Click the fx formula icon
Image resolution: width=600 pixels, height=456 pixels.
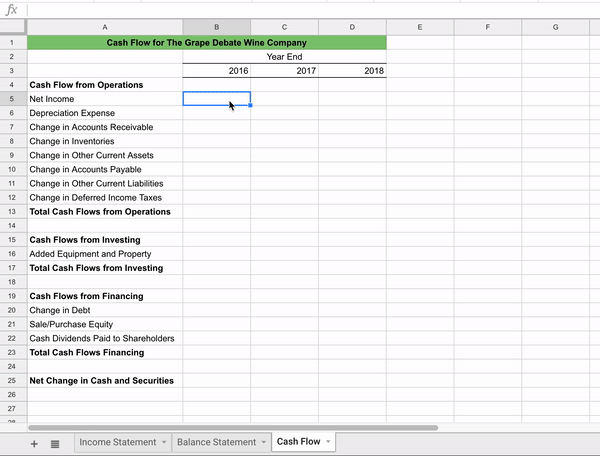click(11, 10)
